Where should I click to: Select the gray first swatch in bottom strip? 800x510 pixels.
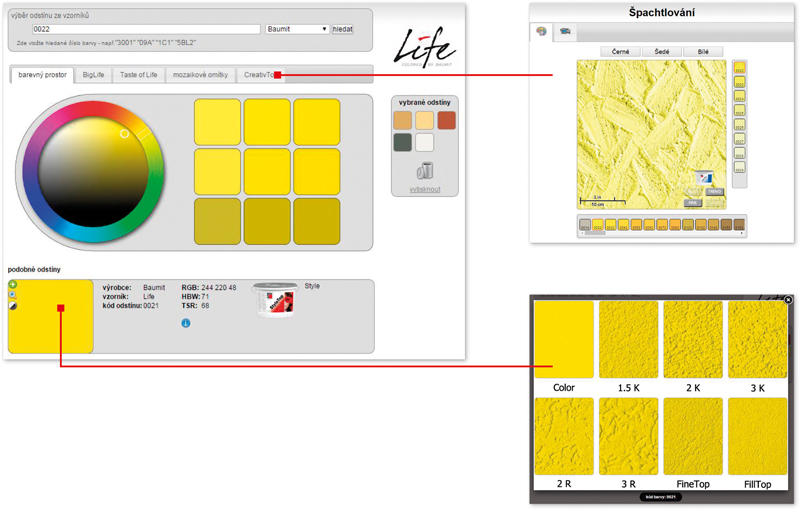pyautogui.click(x=585, y=224)
